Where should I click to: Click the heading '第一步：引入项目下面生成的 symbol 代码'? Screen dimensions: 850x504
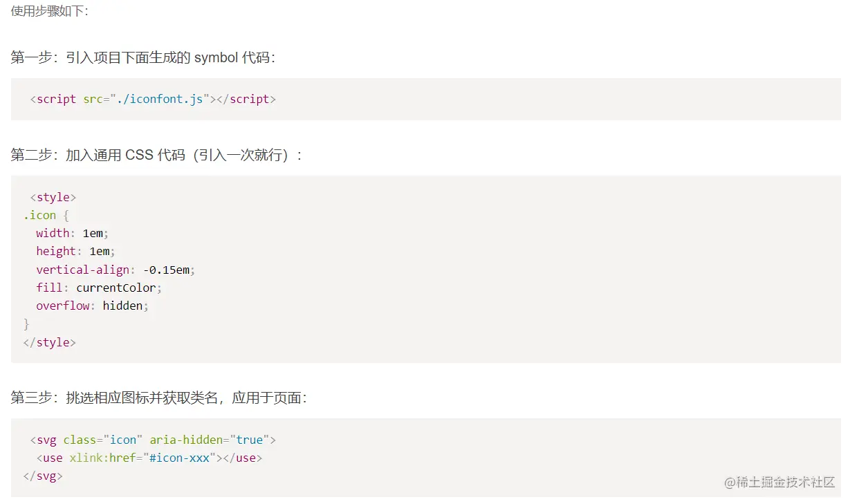point(143,57)
